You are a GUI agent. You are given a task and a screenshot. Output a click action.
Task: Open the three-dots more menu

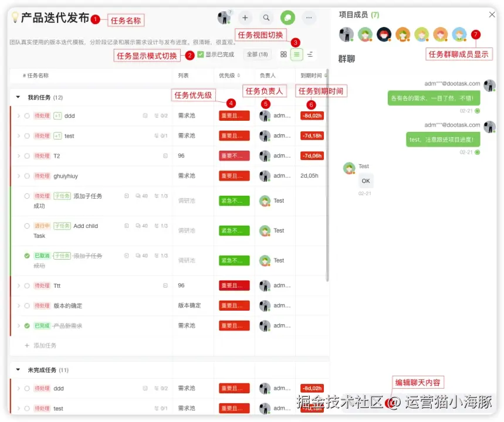click(309, 18)
